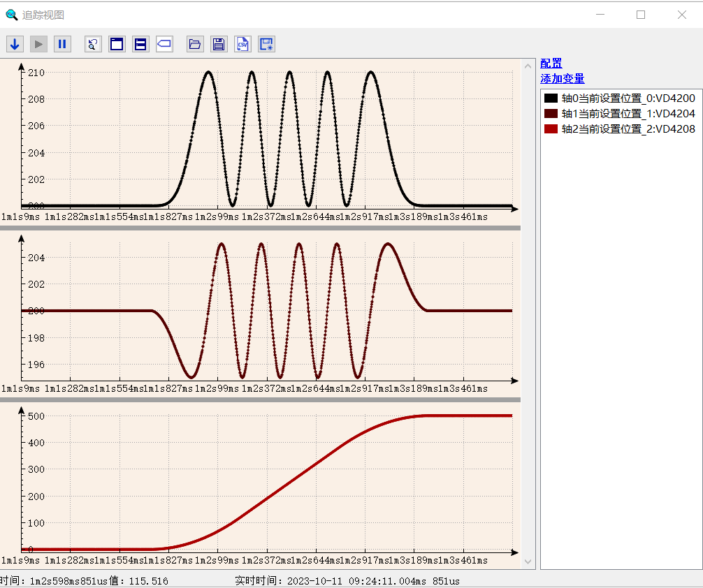Open a trace file with folder icon
The width and height of the screenshot is (703, 588).
pos(194,44)
